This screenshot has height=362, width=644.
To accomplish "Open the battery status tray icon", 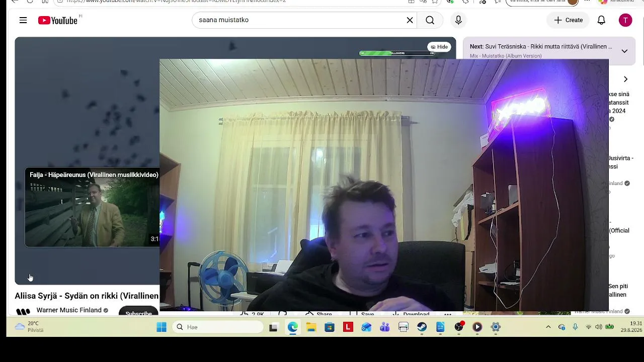I will pyautogui.click(x=610, y=327).
